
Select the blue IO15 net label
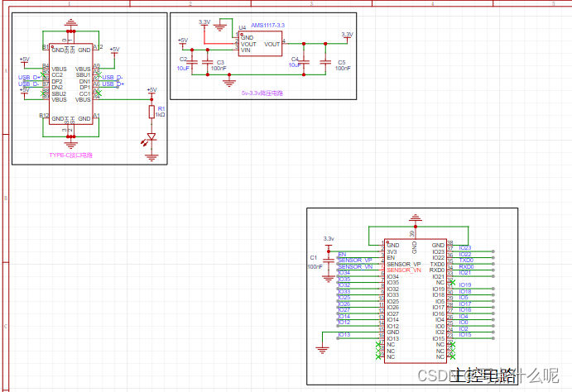tap(465, 334)
